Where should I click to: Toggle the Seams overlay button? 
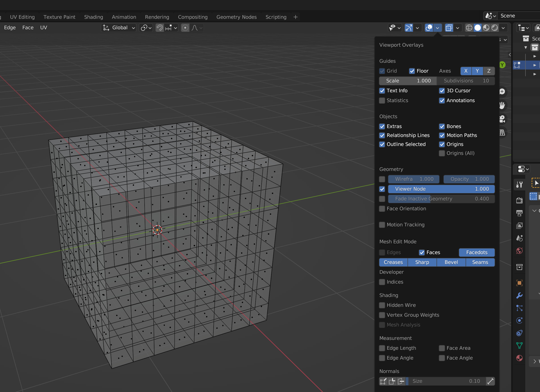pos(480,262)
